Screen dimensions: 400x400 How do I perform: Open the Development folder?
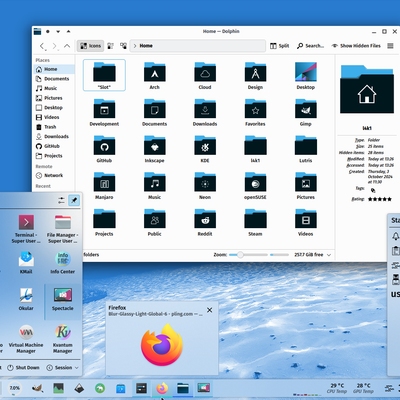click(x=104, y=112)
